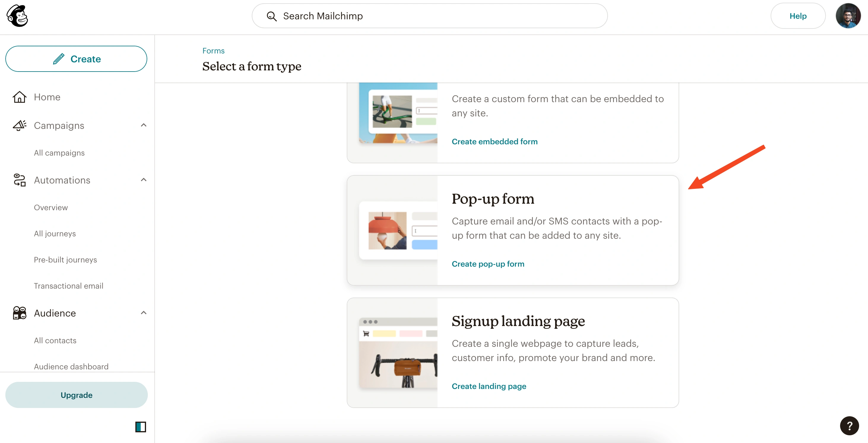Click the Select a form type title
The width and height of the screenshot is (868, 443).
click(252, 67)
